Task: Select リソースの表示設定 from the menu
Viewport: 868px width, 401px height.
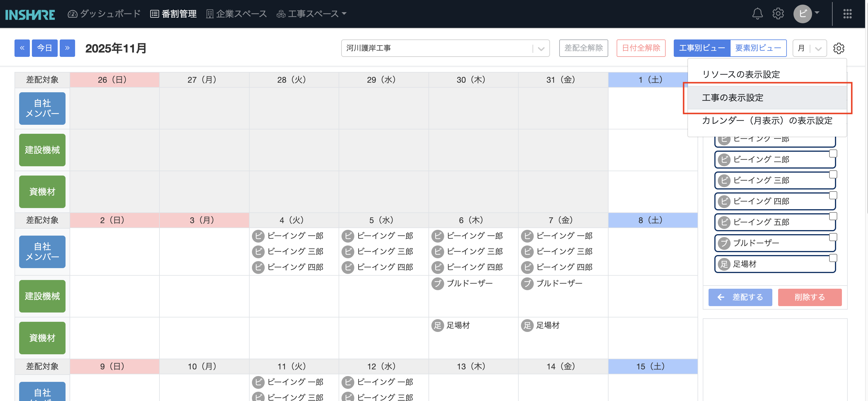Action: [767, 75]
